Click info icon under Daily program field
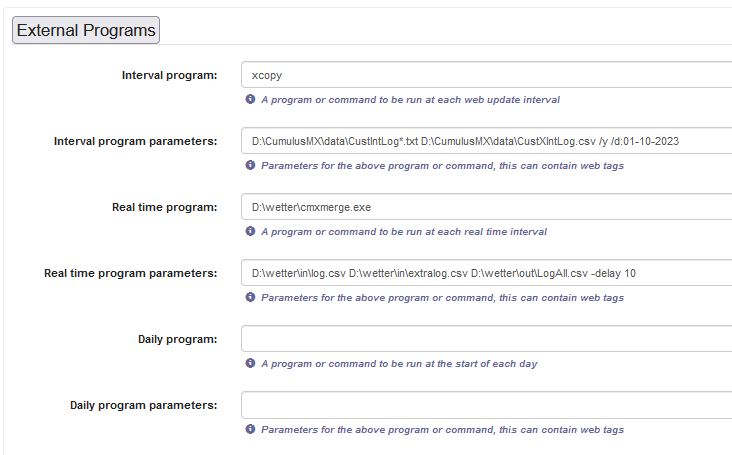Image resolution: width=732 pixels, height=455 pixels. tap(250, 363)
